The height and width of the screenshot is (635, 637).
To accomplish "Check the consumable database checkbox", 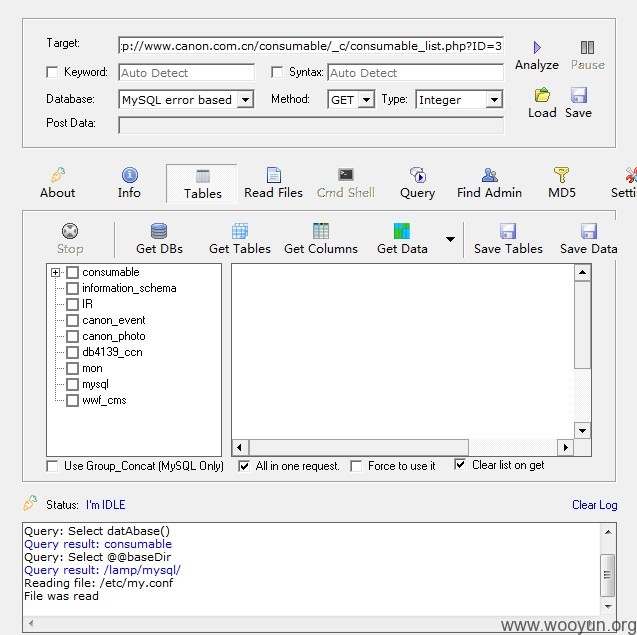I will (x=72, y=272).
